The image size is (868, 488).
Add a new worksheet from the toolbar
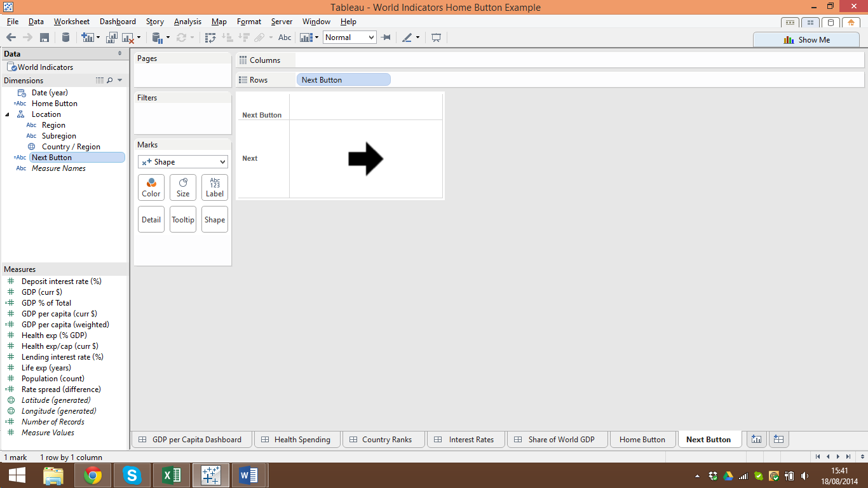coord(87,37)
